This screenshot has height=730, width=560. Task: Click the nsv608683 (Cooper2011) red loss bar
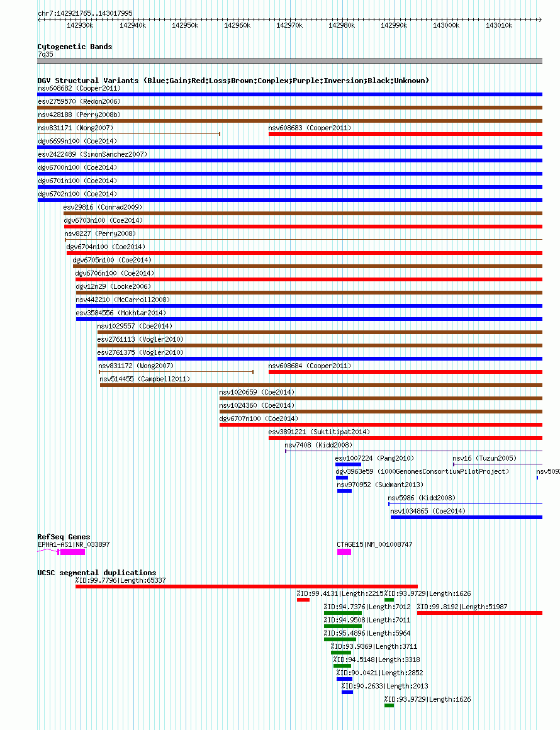tap(405, 134)
